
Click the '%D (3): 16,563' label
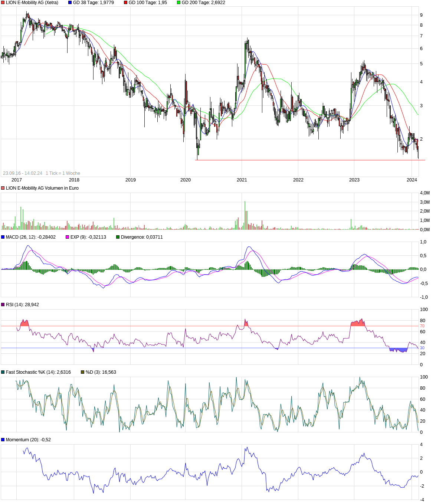[x=101, y=372]
